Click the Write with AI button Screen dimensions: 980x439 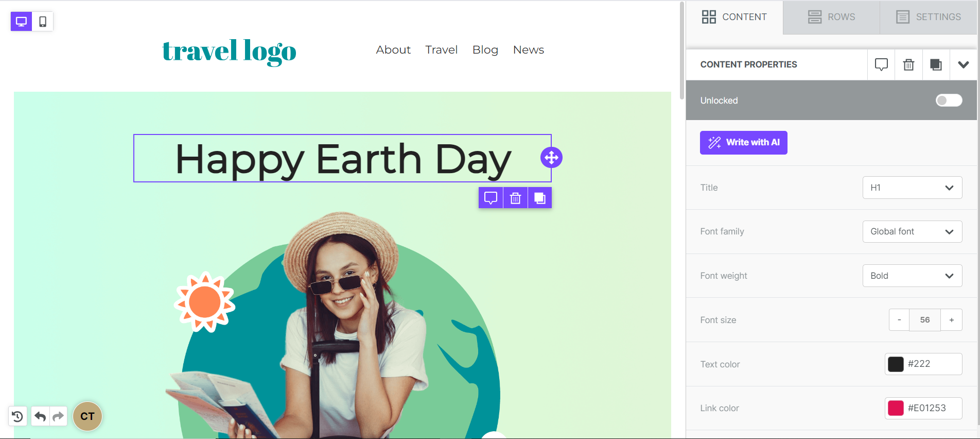744,143
